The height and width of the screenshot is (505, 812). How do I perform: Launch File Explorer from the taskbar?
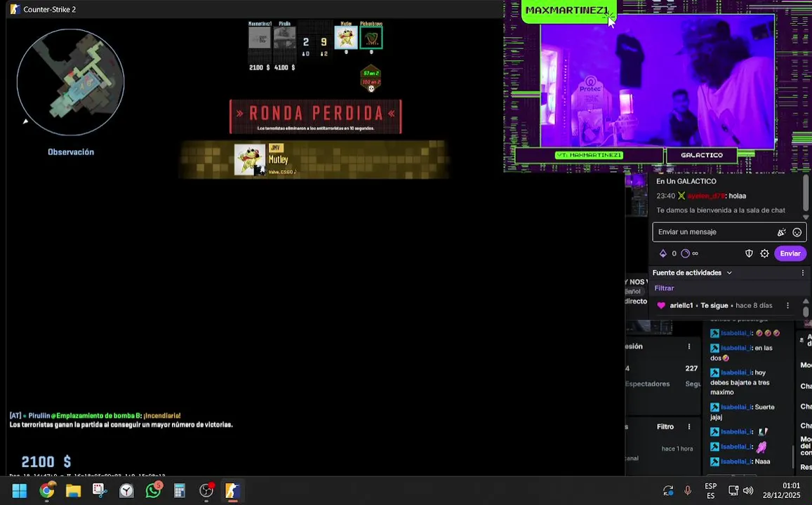(x=74, y=490)
